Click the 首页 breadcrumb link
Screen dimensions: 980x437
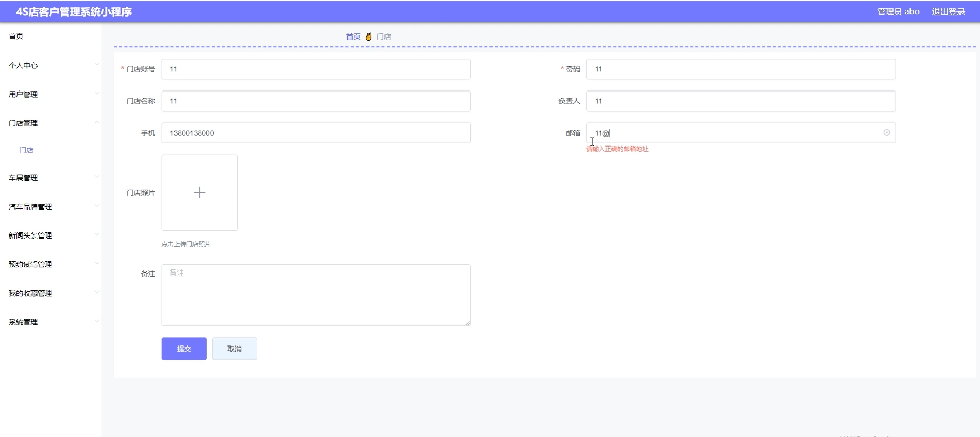point(353,37)
